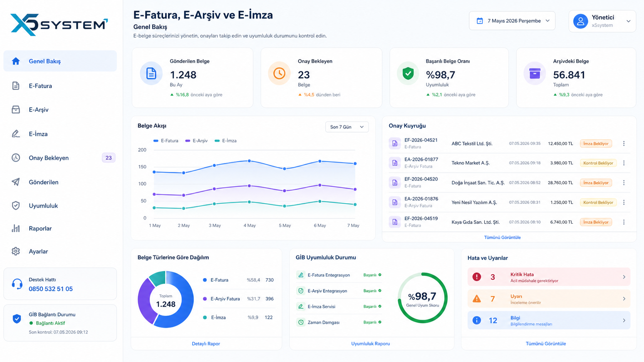644x362 pixels.
Task: Click the GİB Bağlantı Durumu shield icon
Action: point(17,319)
